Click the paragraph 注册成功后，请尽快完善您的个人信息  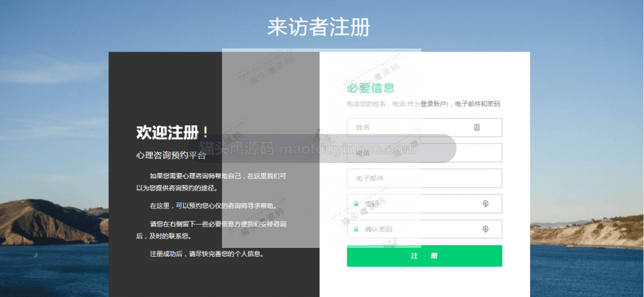click(206, 254)
